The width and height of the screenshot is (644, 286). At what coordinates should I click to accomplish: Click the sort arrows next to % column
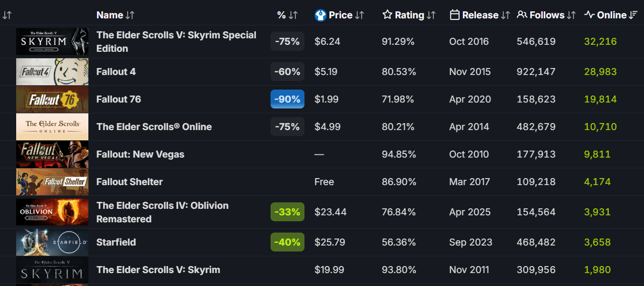pyautogui.click(x=293, y=15)
